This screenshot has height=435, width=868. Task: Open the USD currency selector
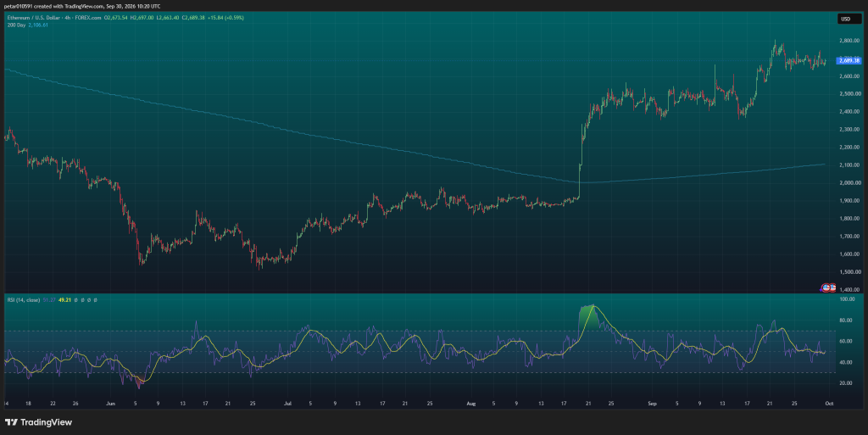(x=846, y=19)
